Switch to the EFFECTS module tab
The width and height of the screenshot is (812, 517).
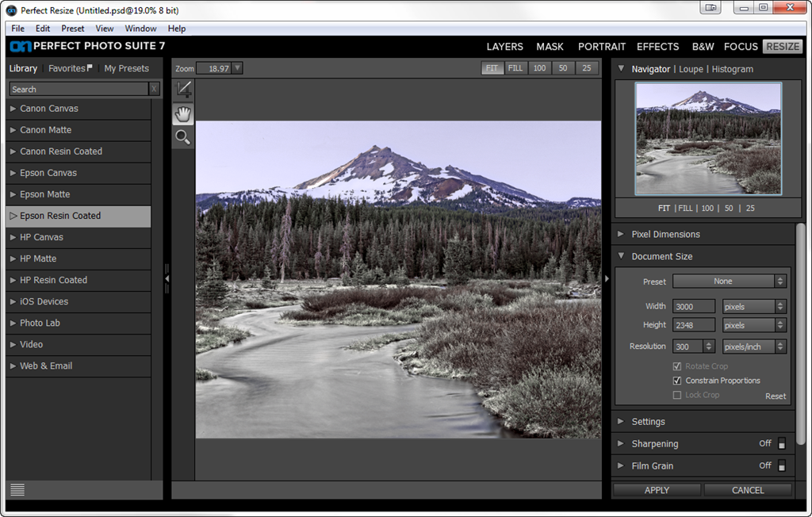click(657, 47)
